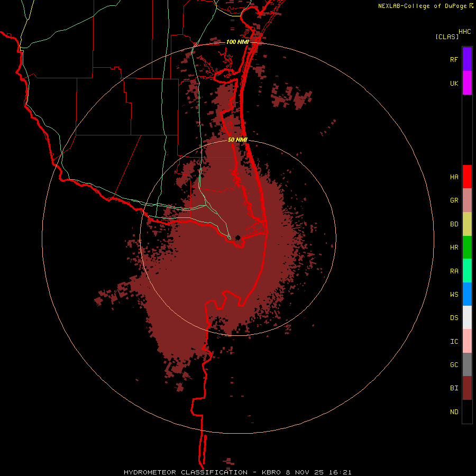
Task: Click the ND black legend swatch
Action: [x=467, y=411]
